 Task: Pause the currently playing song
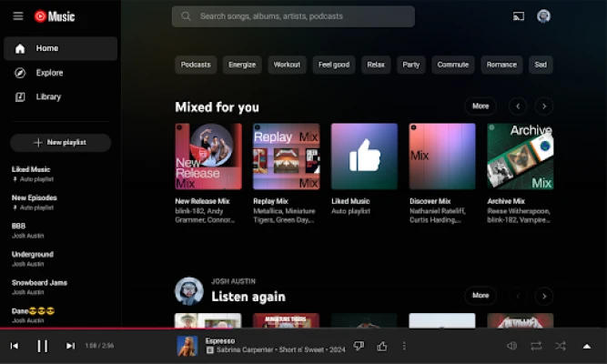pyautogui.click(x=42, y=346)
